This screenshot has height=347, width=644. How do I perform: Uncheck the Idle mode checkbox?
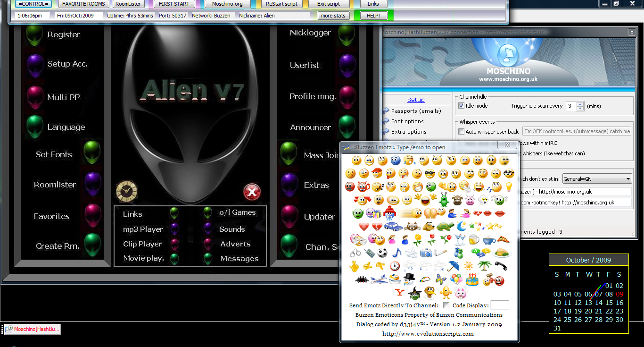tap(462, 106)
